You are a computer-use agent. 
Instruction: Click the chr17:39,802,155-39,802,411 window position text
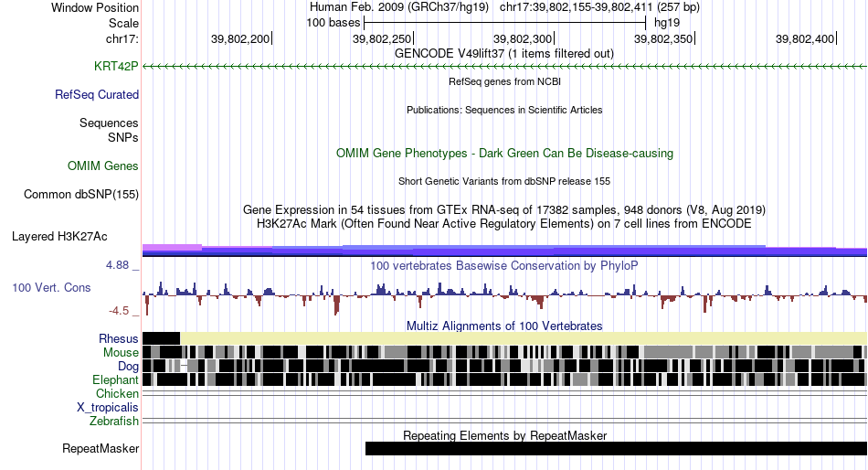tap(599, 7)
